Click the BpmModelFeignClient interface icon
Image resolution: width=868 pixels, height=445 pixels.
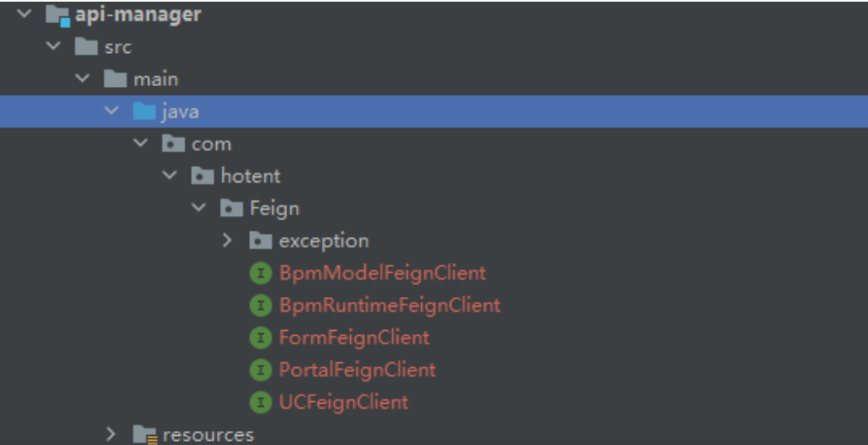tap(261, 273)
